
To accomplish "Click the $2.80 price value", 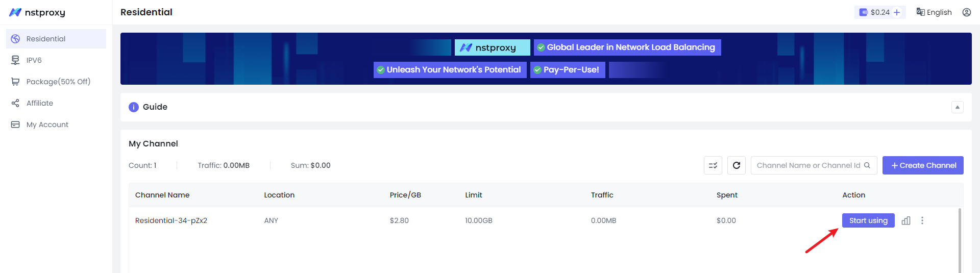I will (x=399, y=220).
